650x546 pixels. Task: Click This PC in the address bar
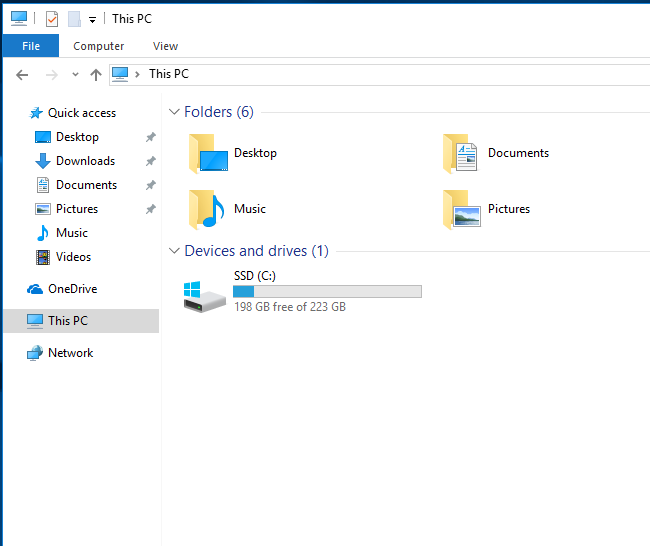169,74
